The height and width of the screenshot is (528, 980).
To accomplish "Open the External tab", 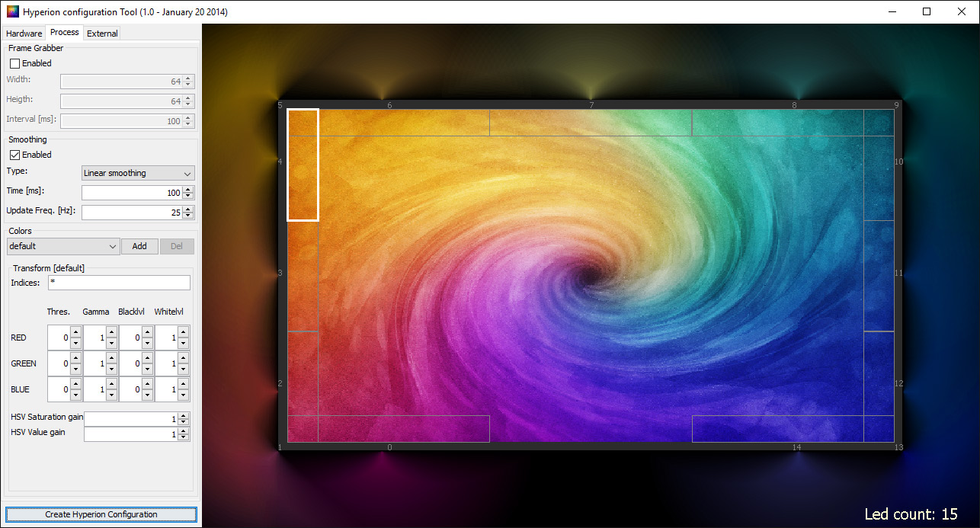I will [x=102, y=34].
